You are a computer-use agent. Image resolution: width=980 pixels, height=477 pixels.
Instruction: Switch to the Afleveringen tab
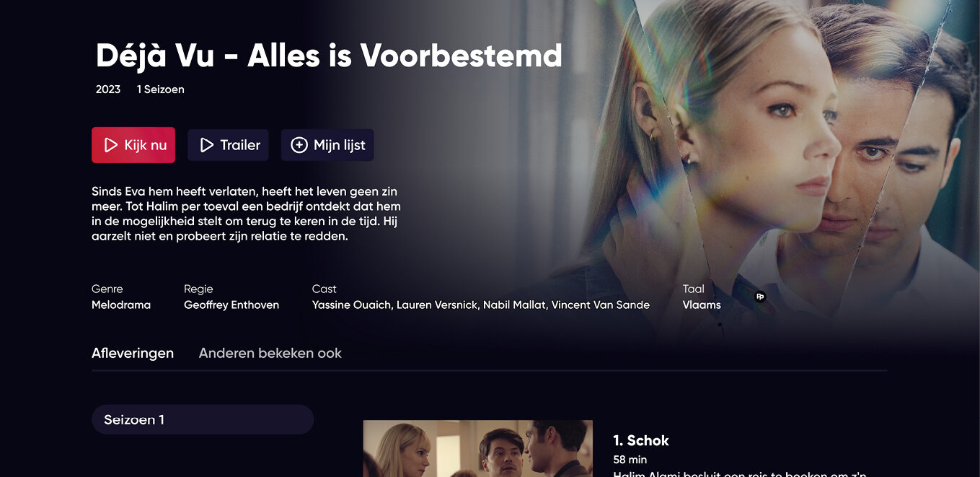pos(133,353)
